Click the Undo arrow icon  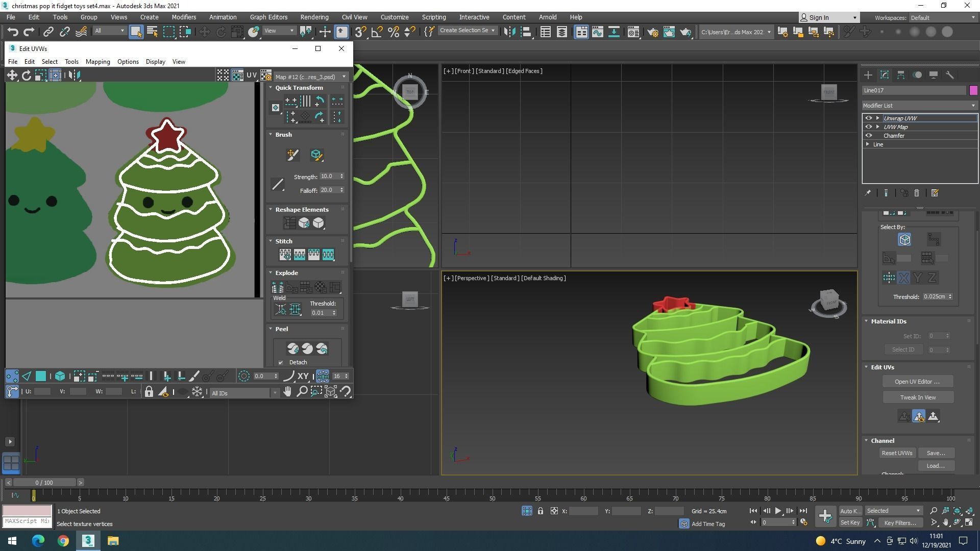point(13,32)
